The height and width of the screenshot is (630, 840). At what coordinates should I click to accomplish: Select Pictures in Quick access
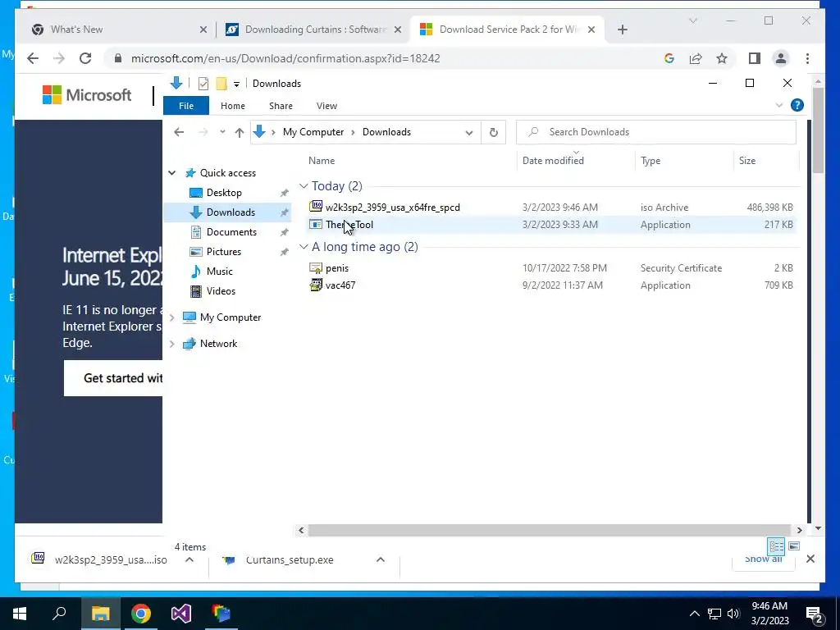224,252
